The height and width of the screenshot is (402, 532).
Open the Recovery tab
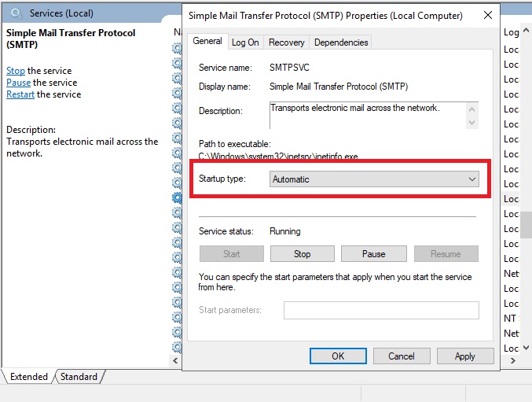pos(286,42)
